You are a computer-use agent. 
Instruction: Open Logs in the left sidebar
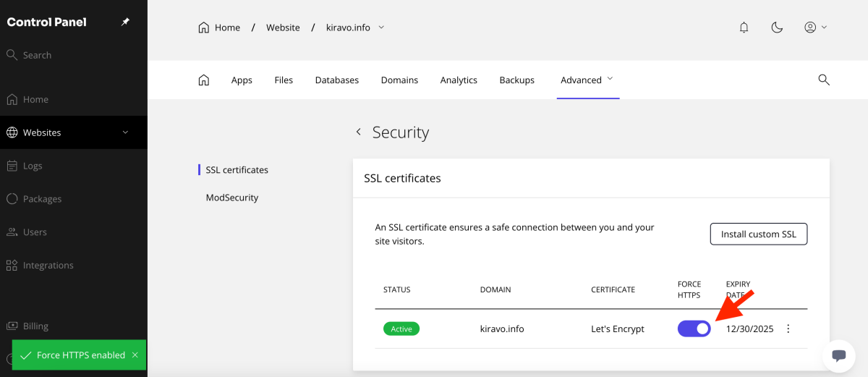click(x=33, y=166)
